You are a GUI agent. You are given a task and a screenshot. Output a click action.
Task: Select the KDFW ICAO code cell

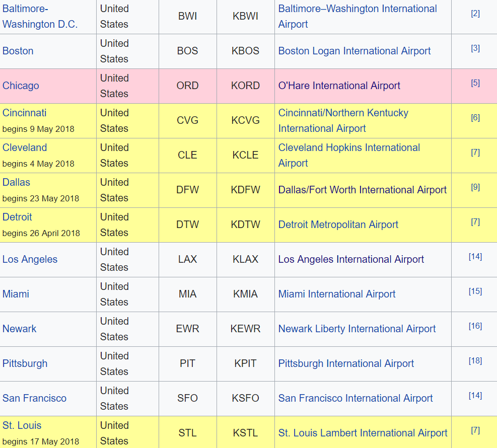point(246,190)
